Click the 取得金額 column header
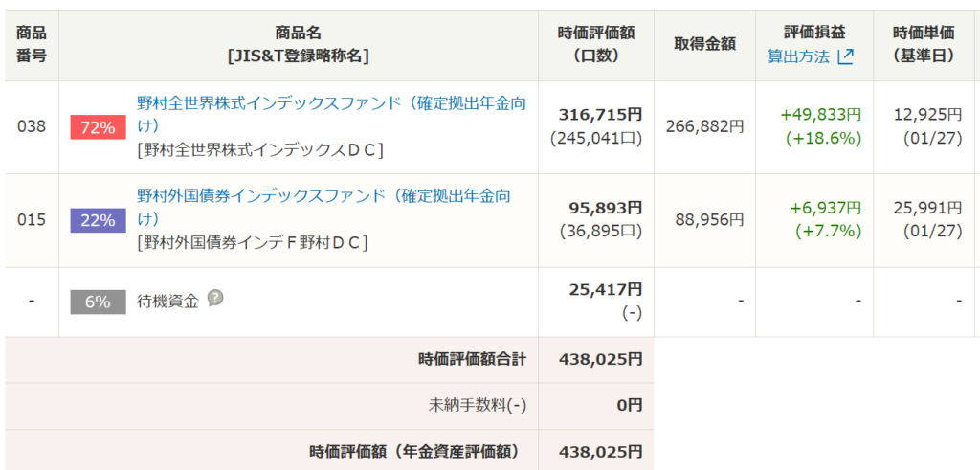 click(x=704, y=44)
